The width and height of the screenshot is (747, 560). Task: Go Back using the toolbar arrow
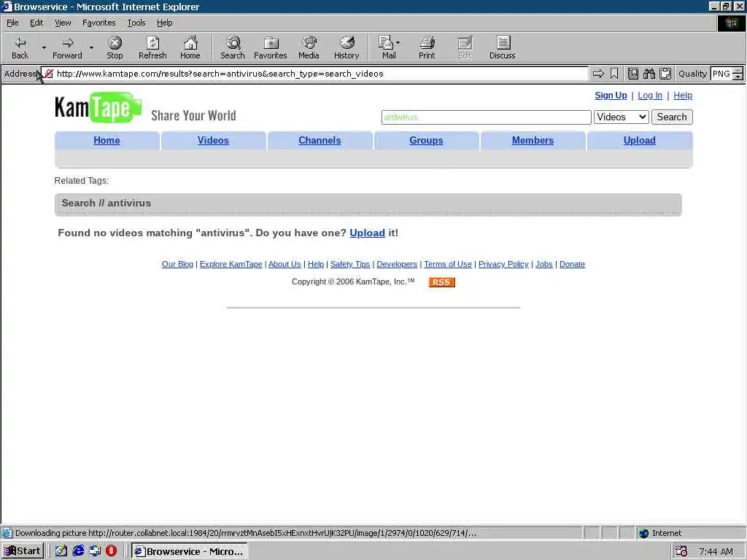[x=20, y=47]
